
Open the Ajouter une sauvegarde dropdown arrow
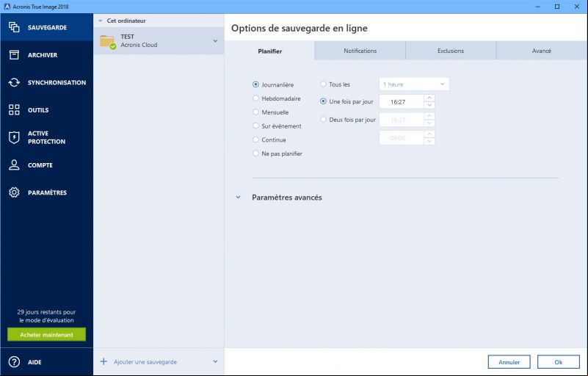click(x=215, y=361)
